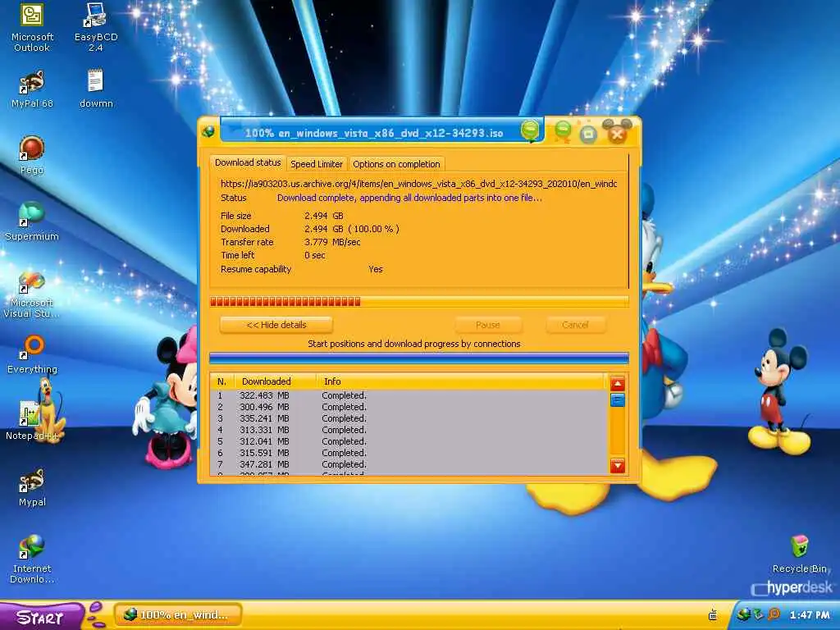Viewport: 840px width, 630px height.
Task: Click the orange Everything search tray icon
Action: tap(774, 614)
